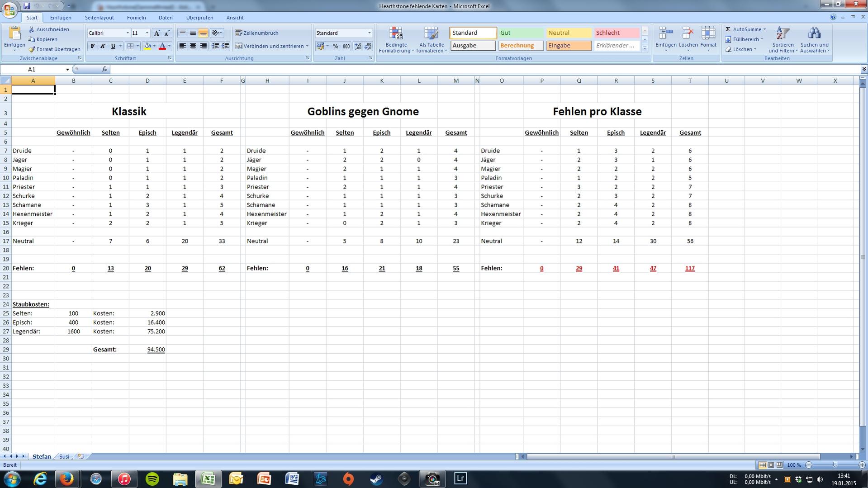Increase indent of cell contents
The width and height of the screenshot is (868, 488).
(225, 46)
